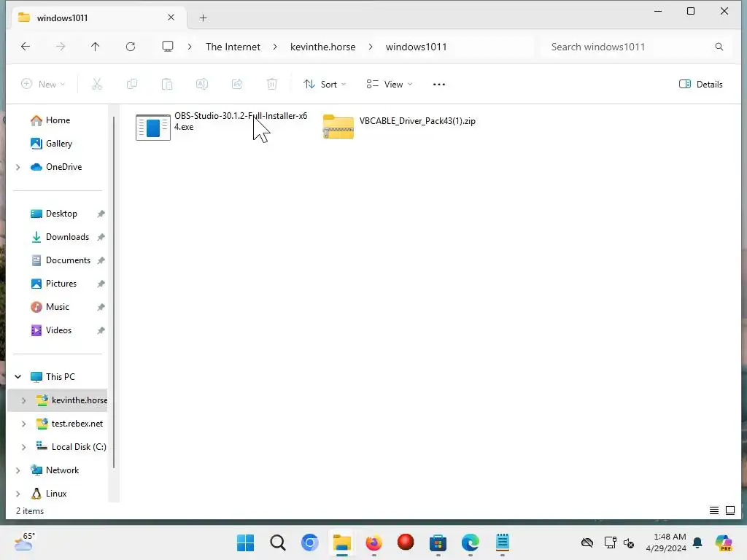Click The Internet breadcrumb
This screenshot has height=560, width=747.
click(233, 47)
